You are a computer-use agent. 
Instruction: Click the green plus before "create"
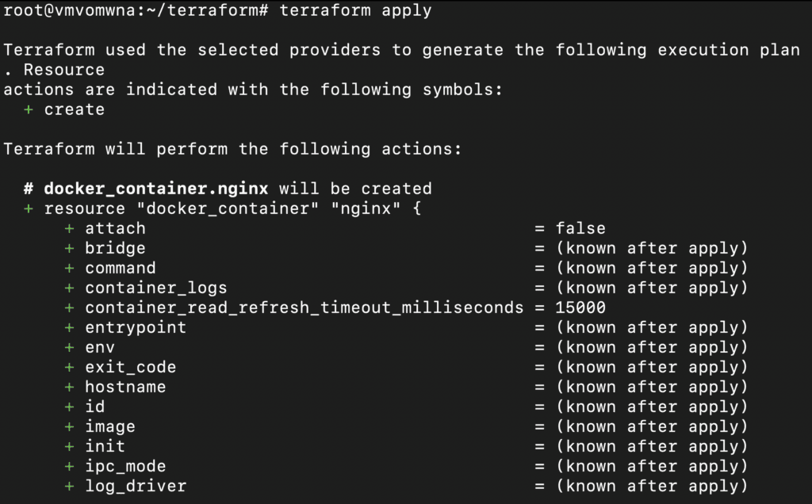point(29,109)
